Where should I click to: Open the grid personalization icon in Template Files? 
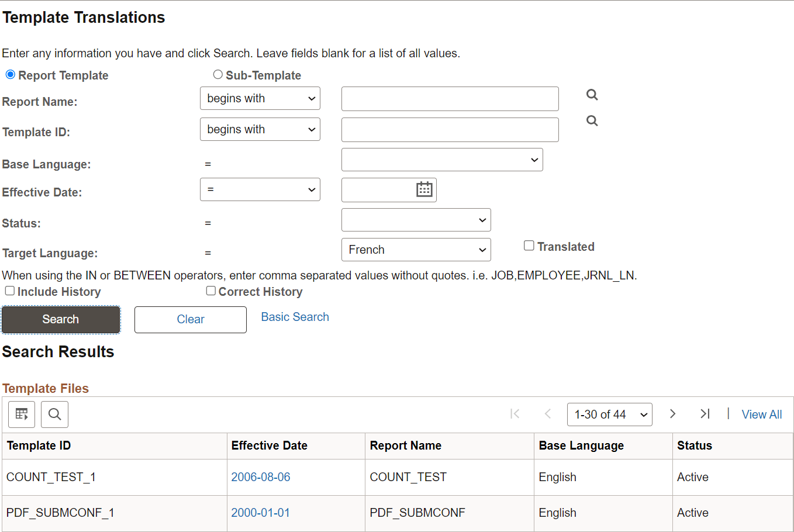click(x=21, y=414)
